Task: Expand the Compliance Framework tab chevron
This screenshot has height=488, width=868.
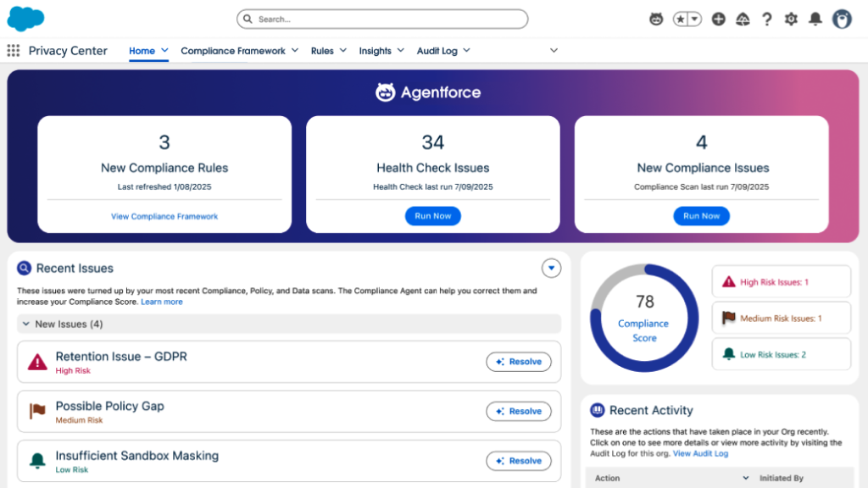Action: click(295, 51)
